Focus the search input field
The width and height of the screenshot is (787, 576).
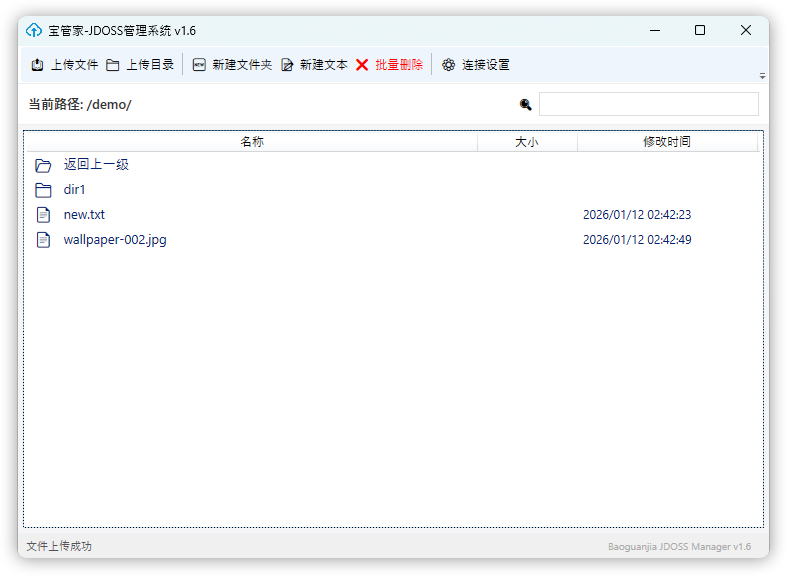[x=648, y=104]
